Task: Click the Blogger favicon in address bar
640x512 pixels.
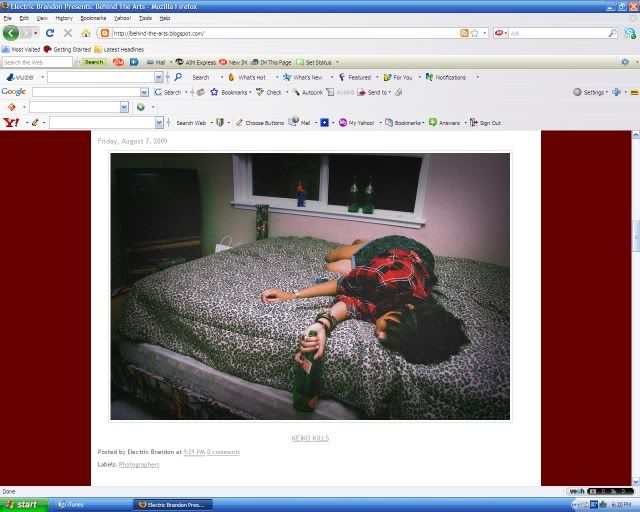Action: point(105,33)
